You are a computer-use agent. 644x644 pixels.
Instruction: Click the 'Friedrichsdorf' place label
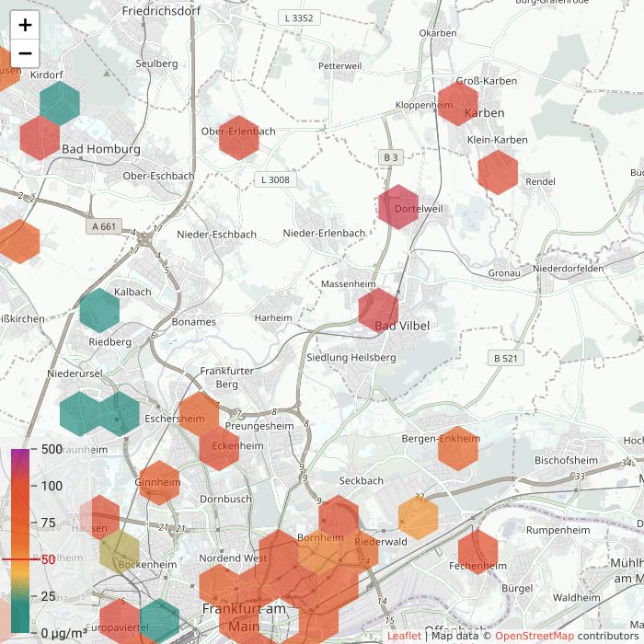tap(161, 11)
